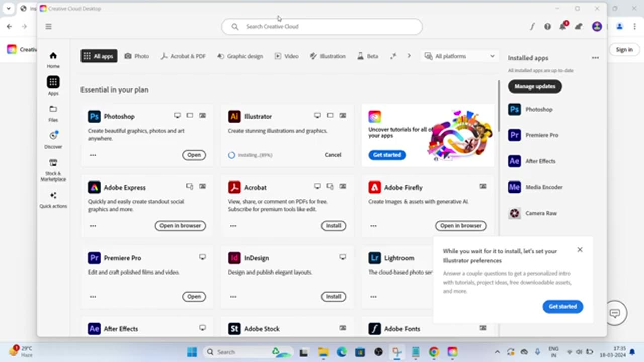Open Adobe Express in browser
Viewport: 644px width, 362px height.
pos(180,226)
